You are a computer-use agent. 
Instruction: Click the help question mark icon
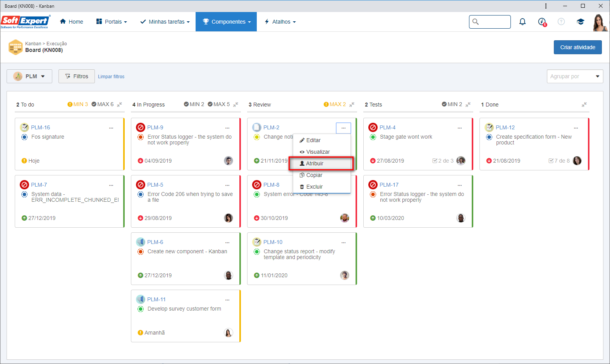click(561, 22)
